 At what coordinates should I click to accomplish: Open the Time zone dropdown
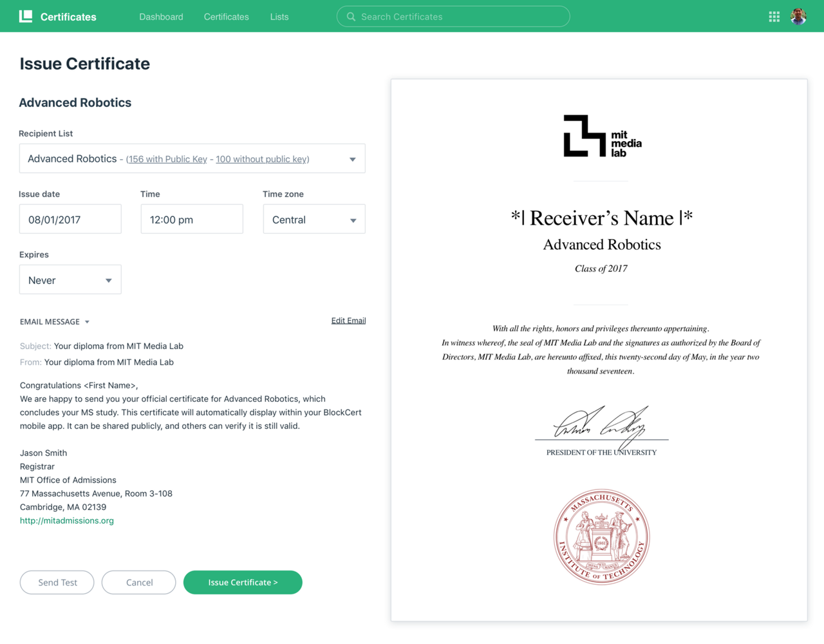coord(314,219)
